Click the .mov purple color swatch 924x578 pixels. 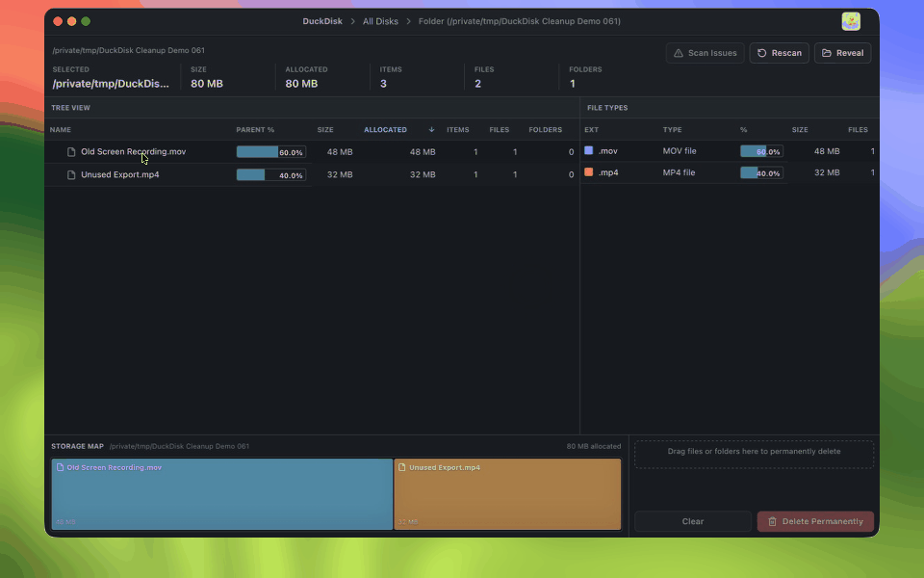click(x=588, y=150)
